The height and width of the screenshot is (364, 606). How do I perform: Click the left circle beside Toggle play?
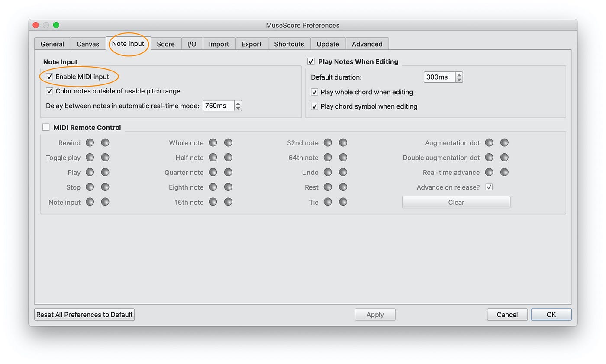pyautogui.click(x=90, y=157)
